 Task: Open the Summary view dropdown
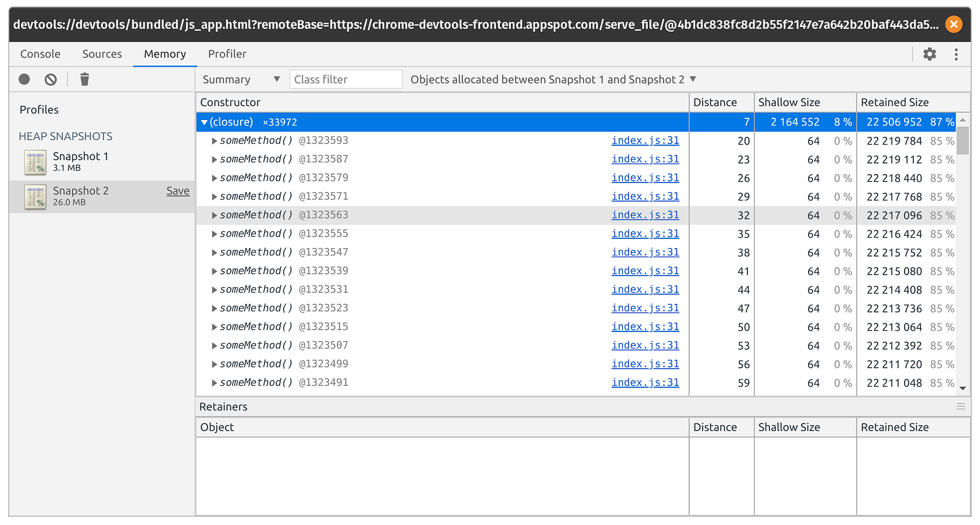(241, 79)
